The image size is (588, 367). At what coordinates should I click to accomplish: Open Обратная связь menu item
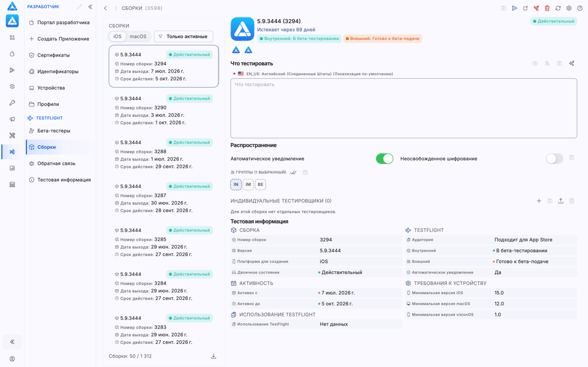(60, 163)
